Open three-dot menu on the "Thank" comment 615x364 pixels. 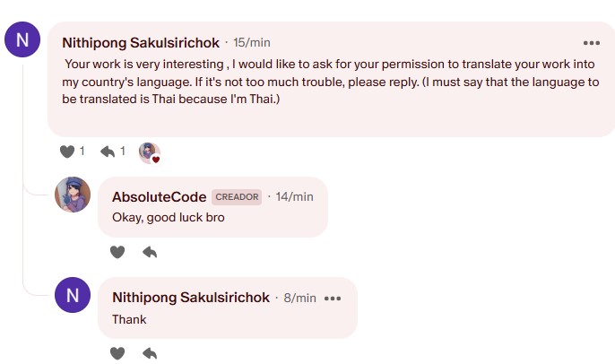[x=333, y=299]
